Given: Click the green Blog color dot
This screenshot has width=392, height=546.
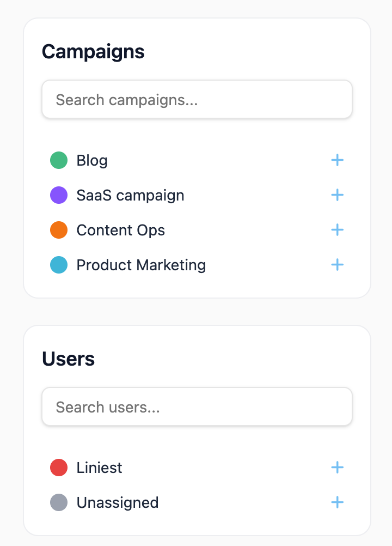Looking at the screenshot, I should [x=59, y=160].
